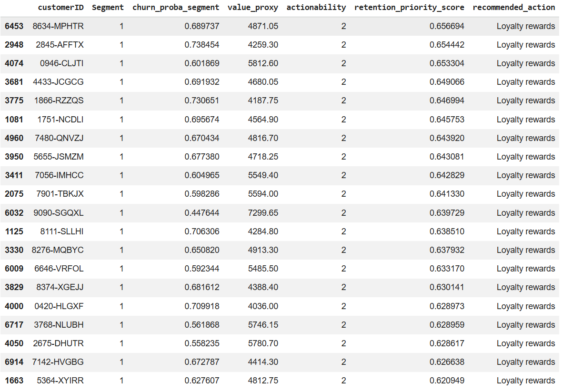Select the actionability column header
The width and height of the screenshot is (562, 392).
click(x=316, y=7)
